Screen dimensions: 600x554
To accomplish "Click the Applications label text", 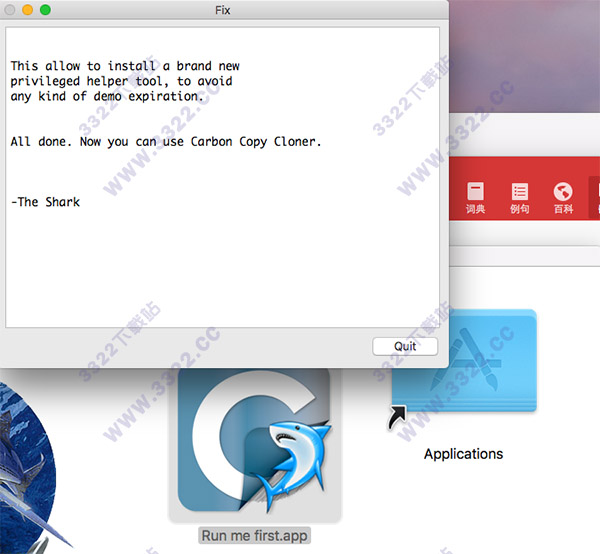I will point(463,454).
